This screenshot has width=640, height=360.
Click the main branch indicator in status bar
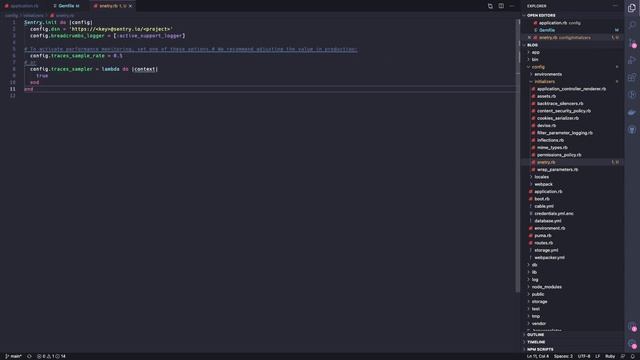13,356
